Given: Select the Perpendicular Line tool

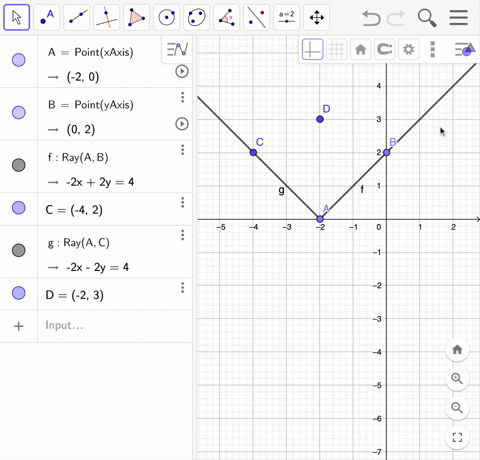Looking at the screenshot, I should 107,17.
